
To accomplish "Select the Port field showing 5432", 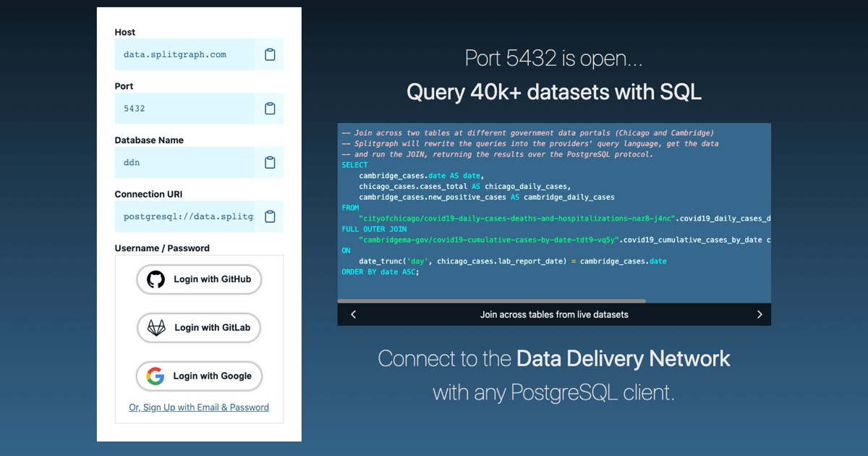I will (184, 109).
